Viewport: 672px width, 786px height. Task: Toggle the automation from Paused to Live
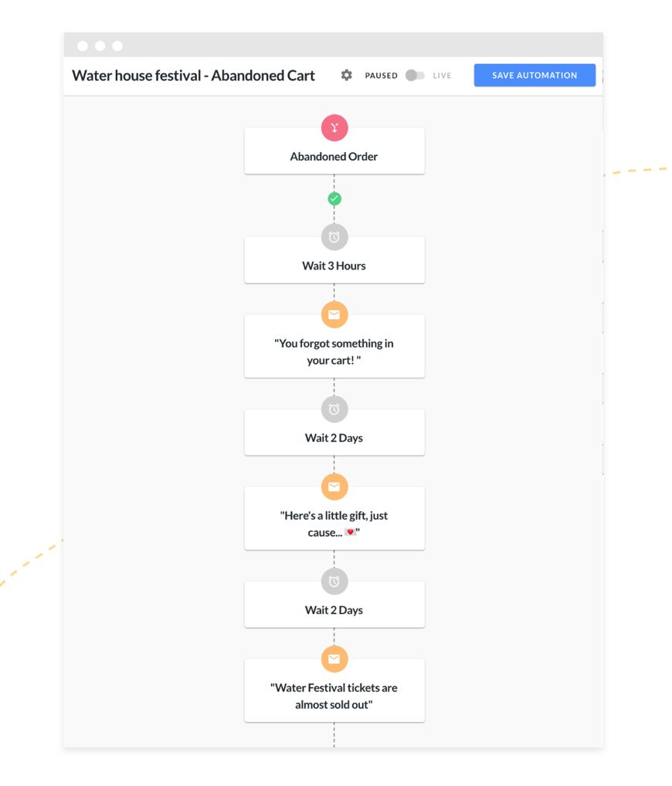click(x=415, y=75)
